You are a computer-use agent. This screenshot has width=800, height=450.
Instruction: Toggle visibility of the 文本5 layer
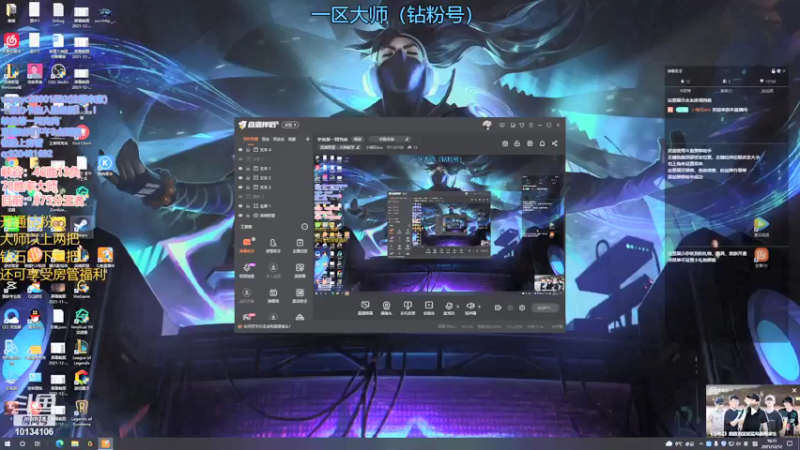pos(240,178)
